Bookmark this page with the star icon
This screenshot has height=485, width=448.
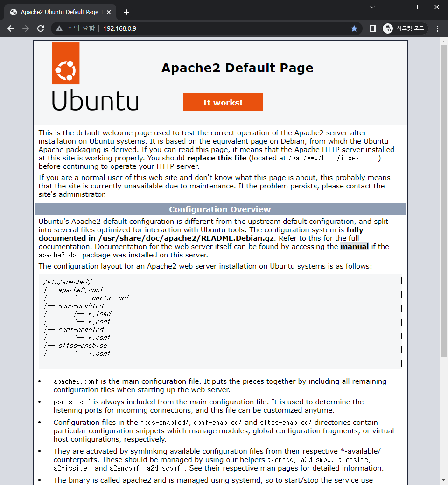[354, 28]
